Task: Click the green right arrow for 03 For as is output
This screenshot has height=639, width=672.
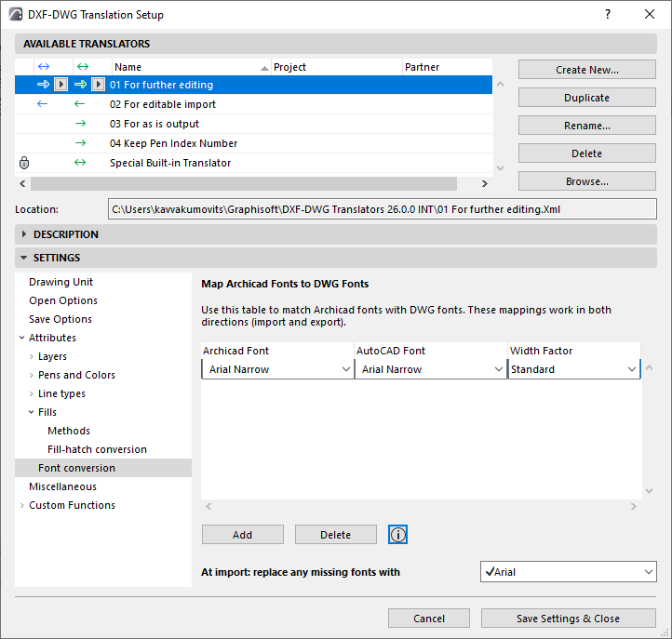Action: [80, 124]
